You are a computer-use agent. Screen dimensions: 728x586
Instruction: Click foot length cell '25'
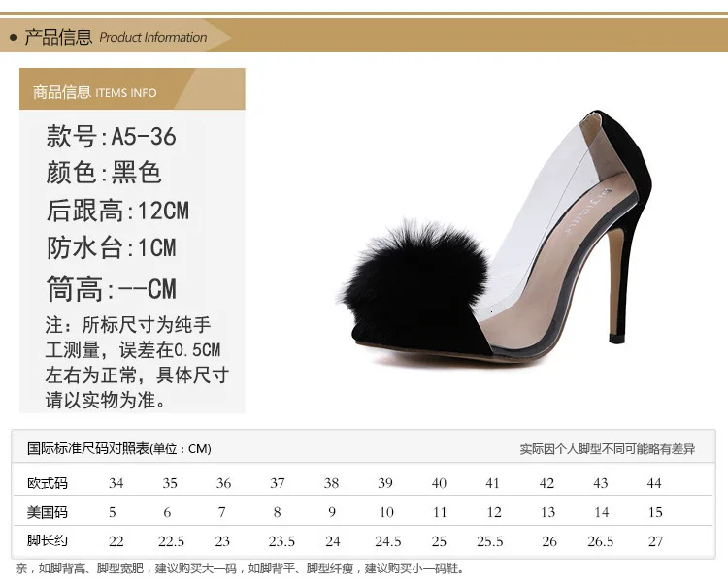point(439,541)
